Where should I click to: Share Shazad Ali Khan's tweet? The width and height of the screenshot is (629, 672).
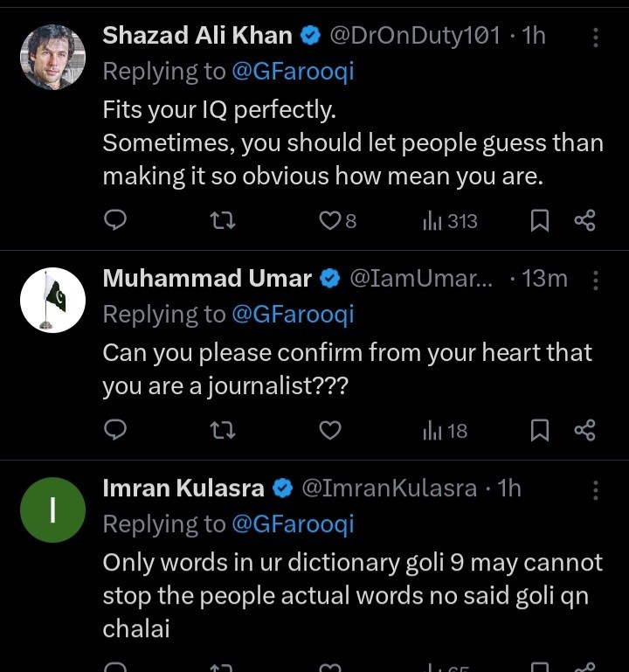pos(584,220)
